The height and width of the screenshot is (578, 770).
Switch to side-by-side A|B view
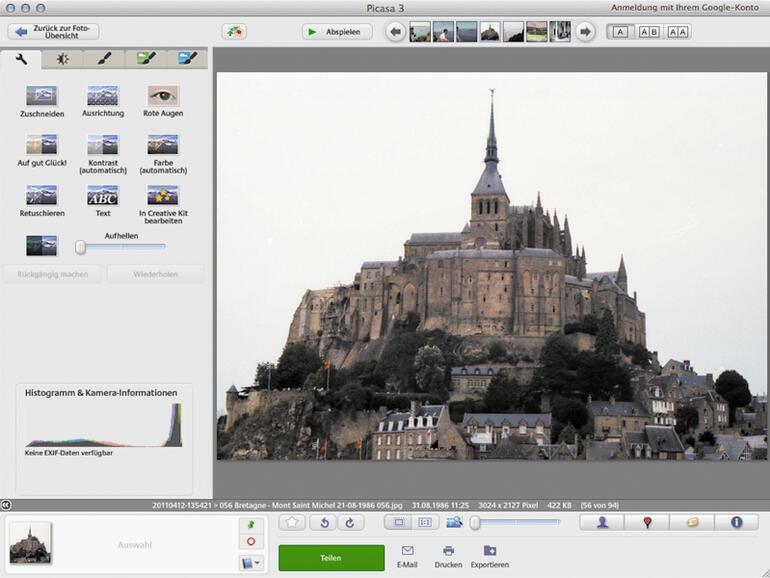[x=649, y=32]
